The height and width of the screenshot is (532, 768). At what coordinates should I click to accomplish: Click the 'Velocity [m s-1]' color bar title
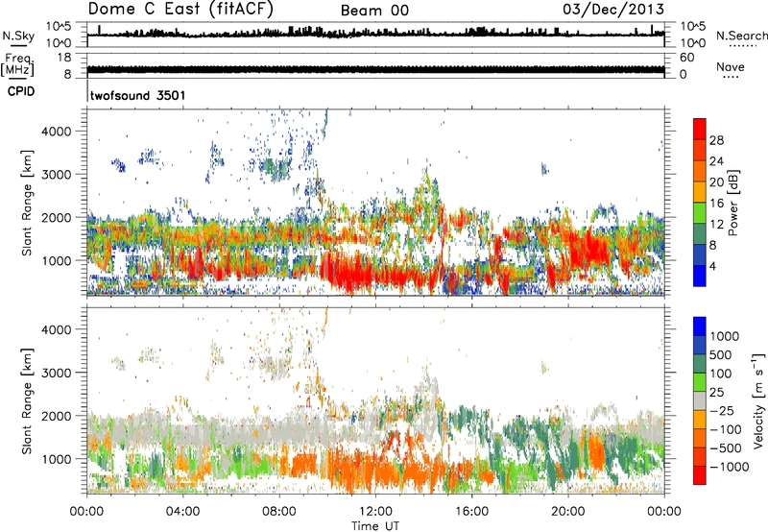coord(758,400)
